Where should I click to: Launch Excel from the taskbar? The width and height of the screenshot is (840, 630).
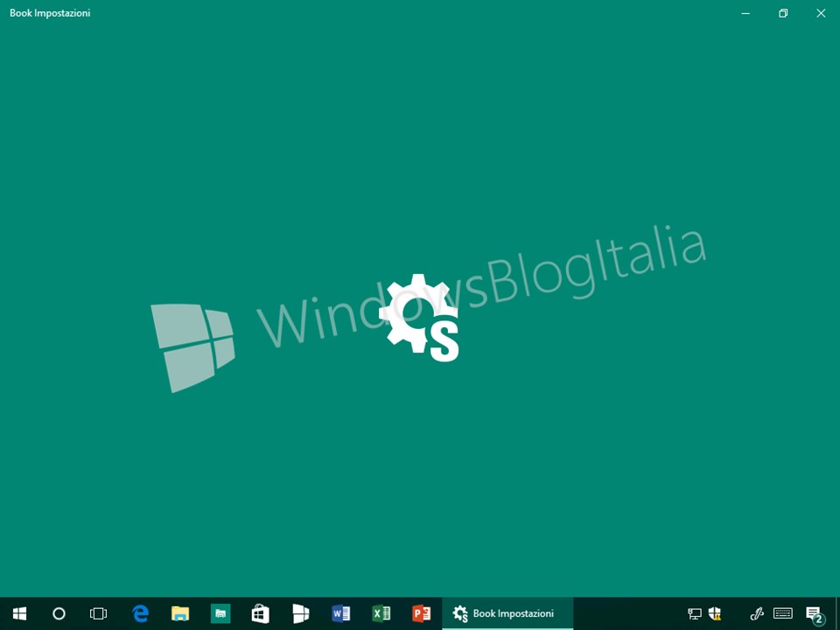point(381,613)
